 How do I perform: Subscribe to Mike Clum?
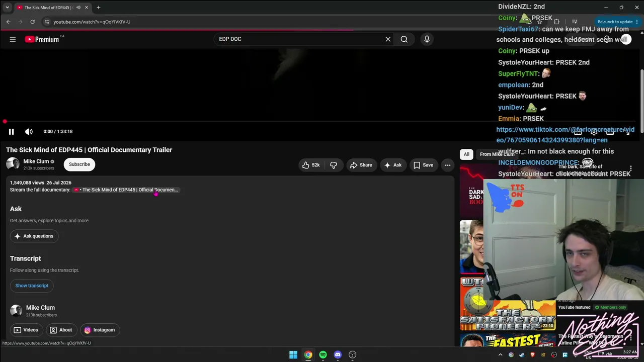[79, 164]
